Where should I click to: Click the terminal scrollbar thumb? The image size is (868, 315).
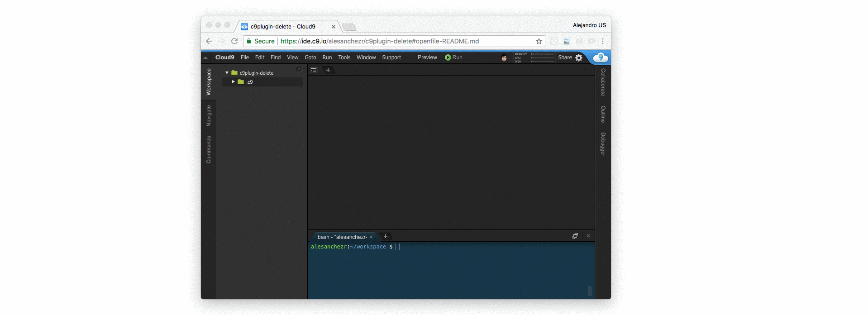point(589,291)
